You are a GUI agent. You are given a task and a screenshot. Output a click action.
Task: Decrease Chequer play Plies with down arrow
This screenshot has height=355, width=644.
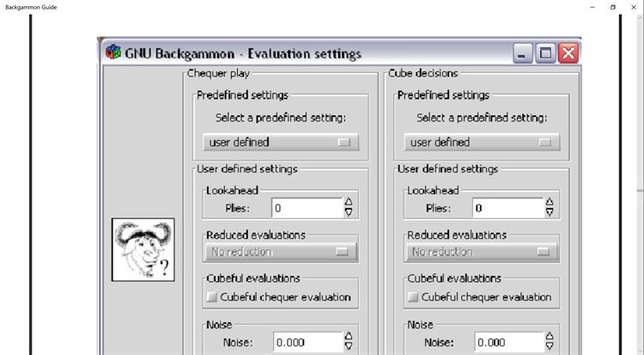[349, 212]
